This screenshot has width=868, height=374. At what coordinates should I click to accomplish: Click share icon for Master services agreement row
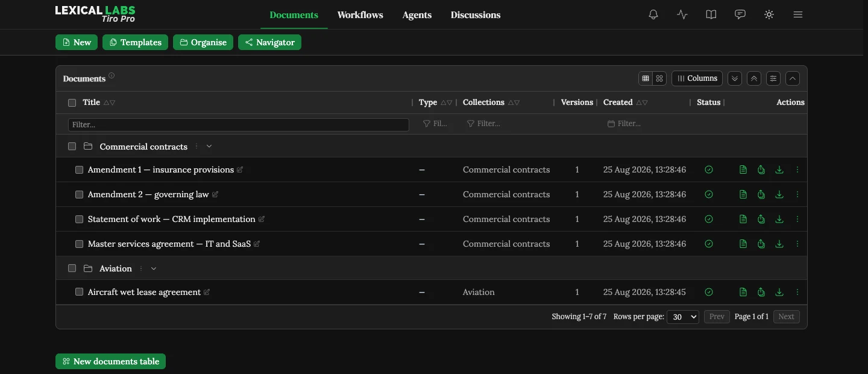point(761,244)
